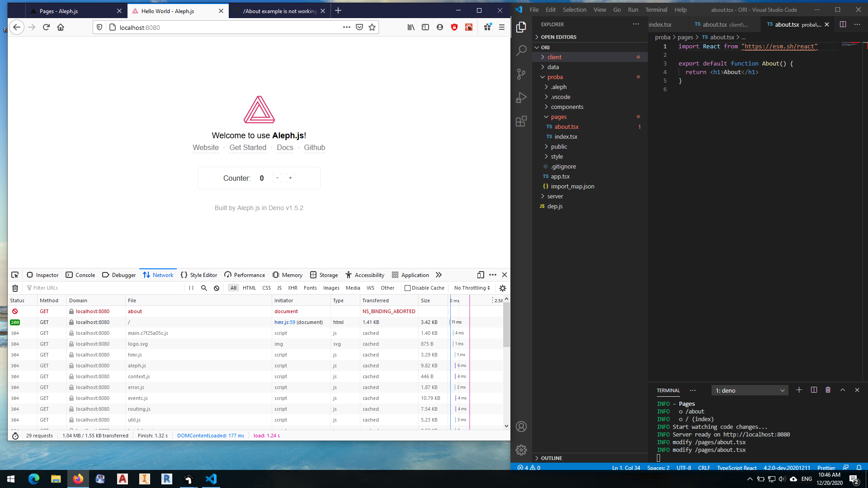
Task: Split the terminal in VS Code panel
Action: (x=814, y=389)
